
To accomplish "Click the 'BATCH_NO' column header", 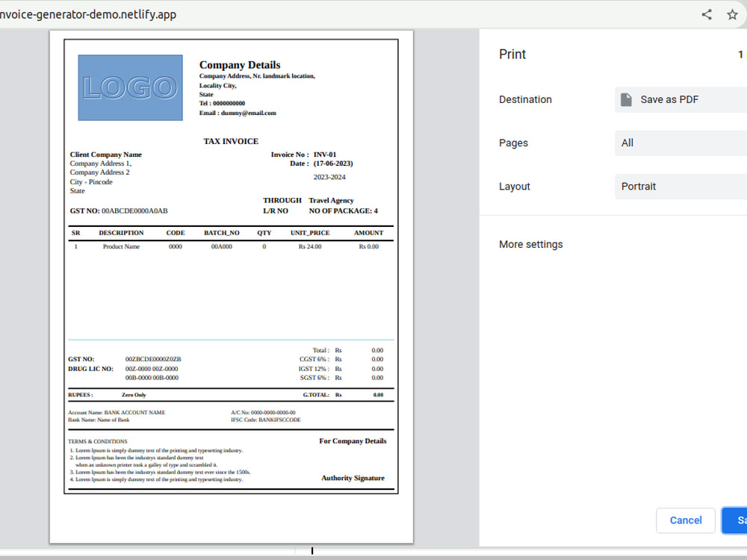I will pyautogui.click(x=222, y=233).
